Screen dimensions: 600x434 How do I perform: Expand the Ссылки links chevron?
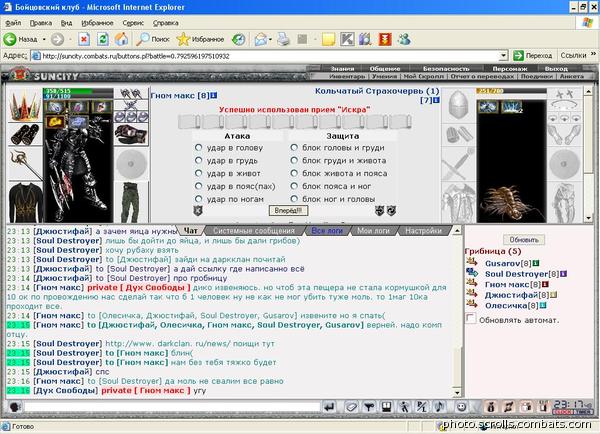[593, 54]
